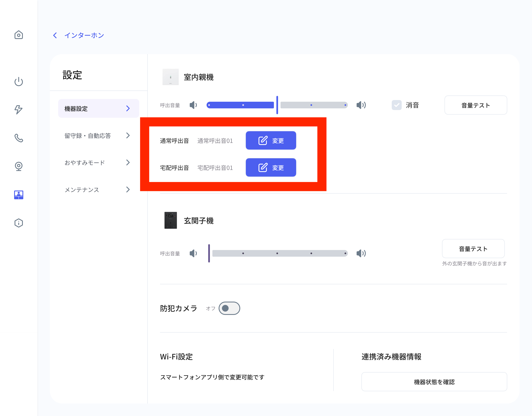
Task: Select the intercom monitor sidebar icon
Action: [18, 195]
